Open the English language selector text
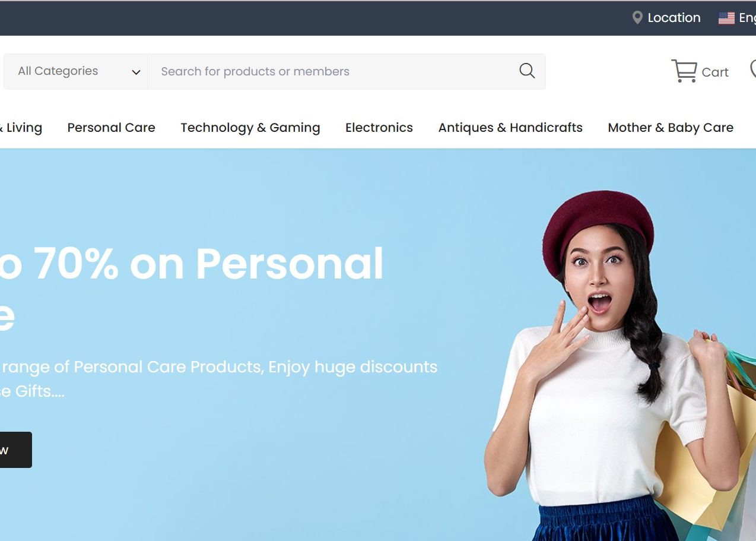Viewport: 756px width, 541px height. (x=747, y=18)
